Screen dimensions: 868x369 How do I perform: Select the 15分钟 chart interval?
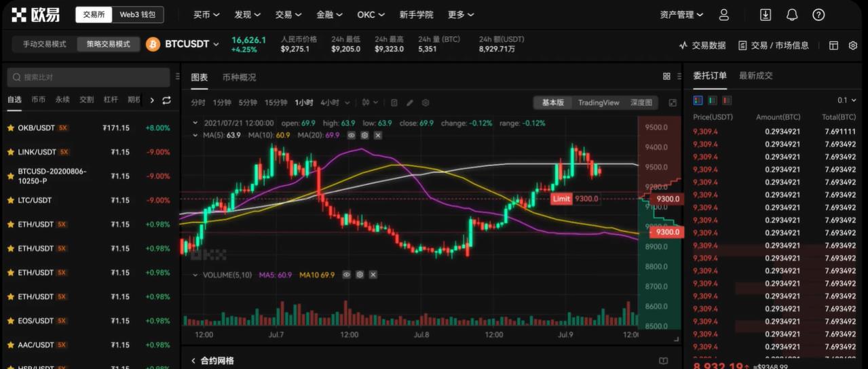tap(276, 102)
